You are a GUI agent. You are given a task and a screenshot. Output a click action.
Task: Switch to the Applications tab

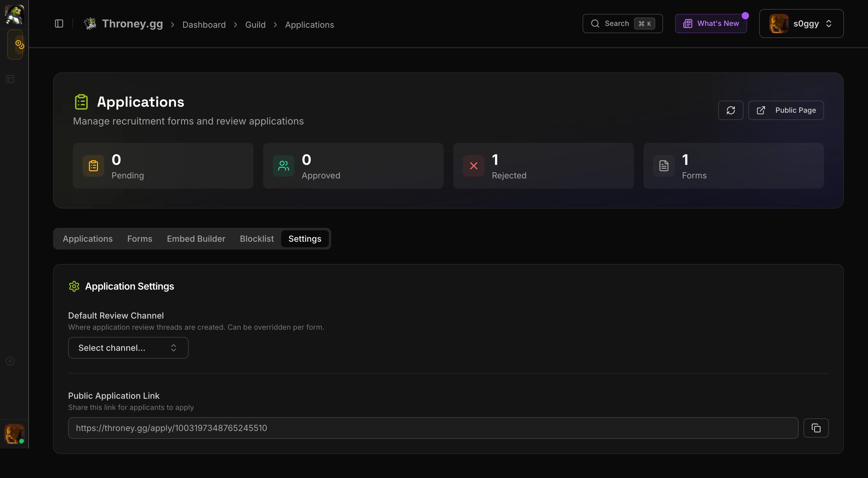(x=88, y=238)
